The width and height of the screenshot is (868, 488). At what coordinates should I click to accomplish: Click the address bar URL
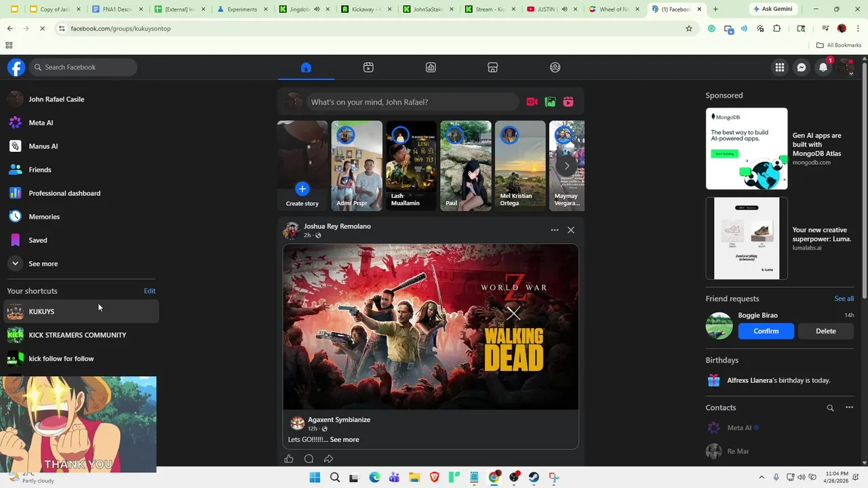pyautogui.click(x=121, y=28)
